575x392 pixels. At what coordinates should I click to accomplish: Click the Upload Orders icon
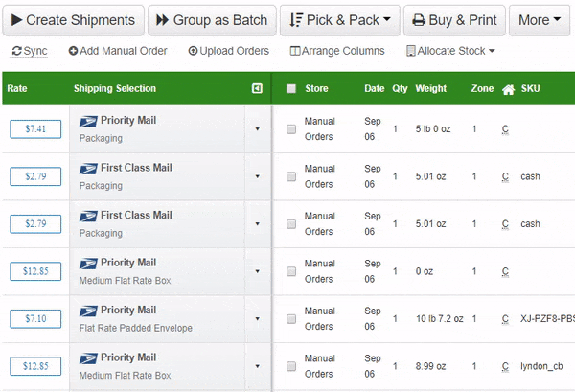193,51
